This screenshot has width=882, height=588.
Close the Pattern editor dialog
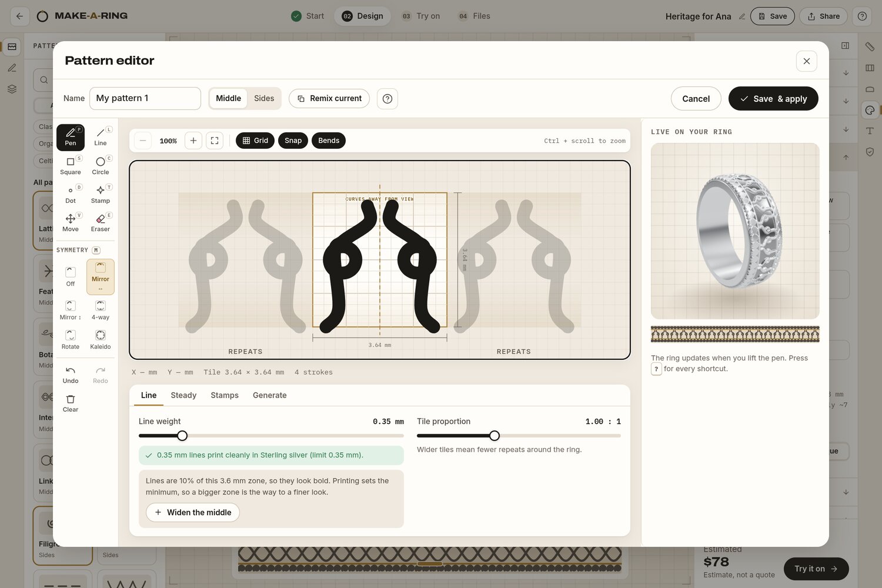pos(807,61)
